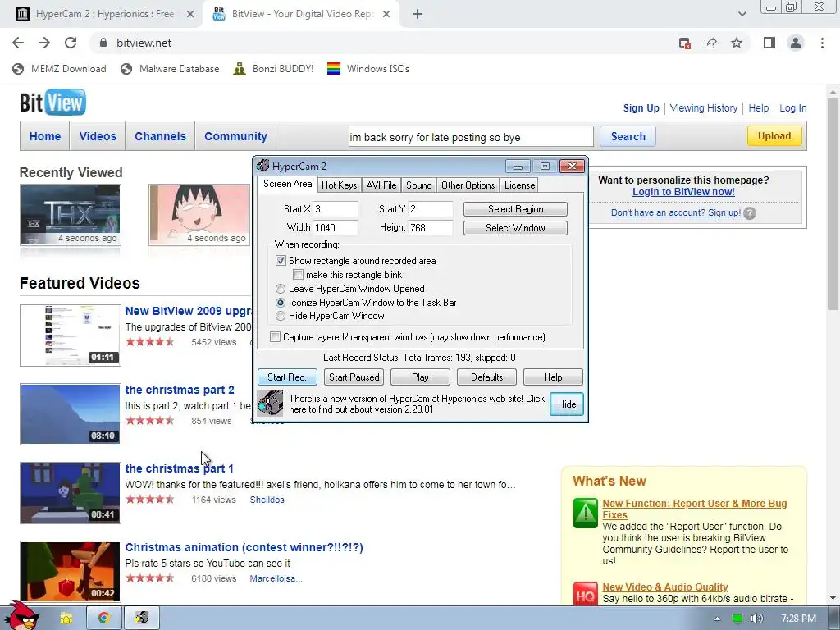The height and width of the screenshot is (630, 840).
Task: Click the Select Window button
Action: click(515, 228)
